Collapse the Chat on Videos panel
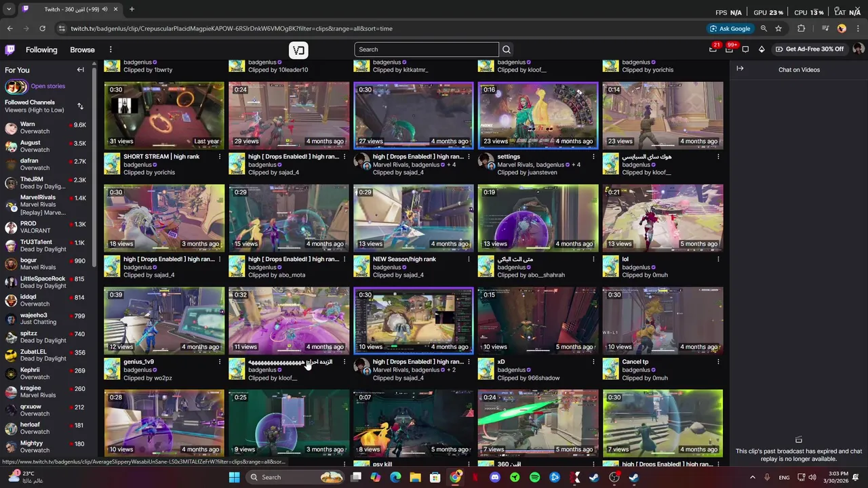 [740, 68]
